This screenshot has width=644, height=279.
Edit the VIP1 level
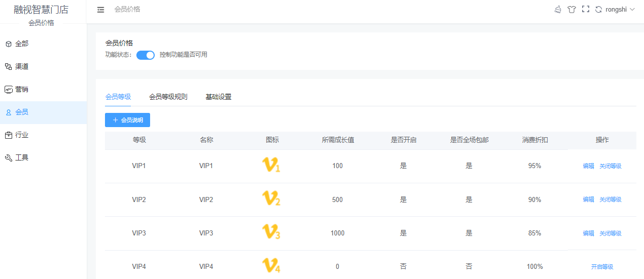[x=588, y=166]
